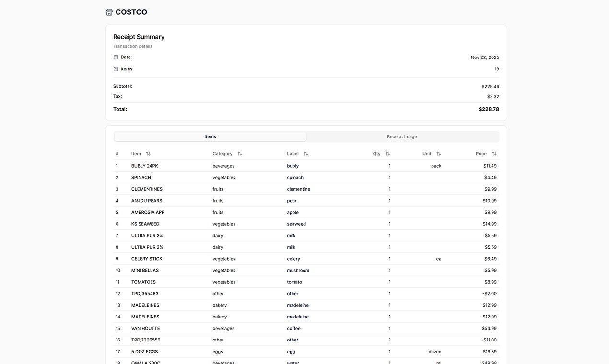Sort table by Unit column arrows
The width and height of the screenshot is (609, 364).
point(439,154)
